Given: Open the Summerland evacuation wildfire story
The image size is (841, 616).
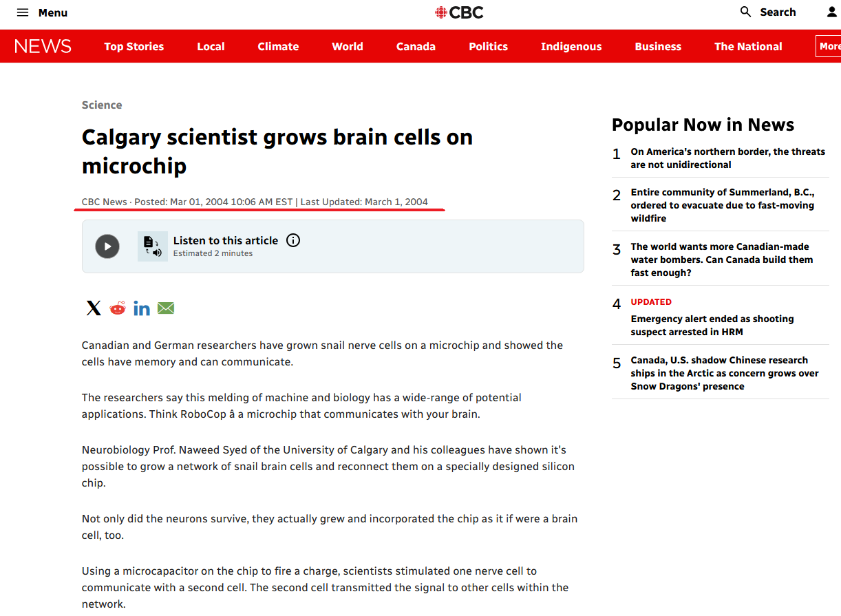Looking at the screenshot, I should (723, 205).
